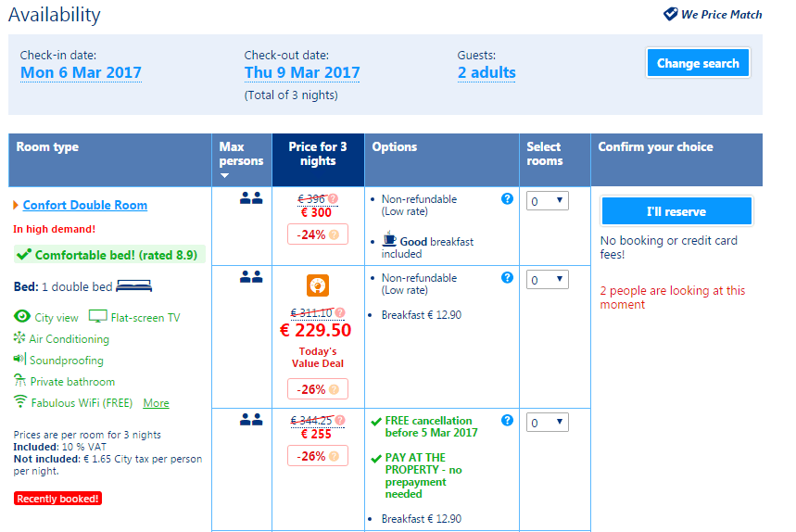Click the coffee cup breakfast icon
This screenshot has width=796, height=532.
pos(389,241)
